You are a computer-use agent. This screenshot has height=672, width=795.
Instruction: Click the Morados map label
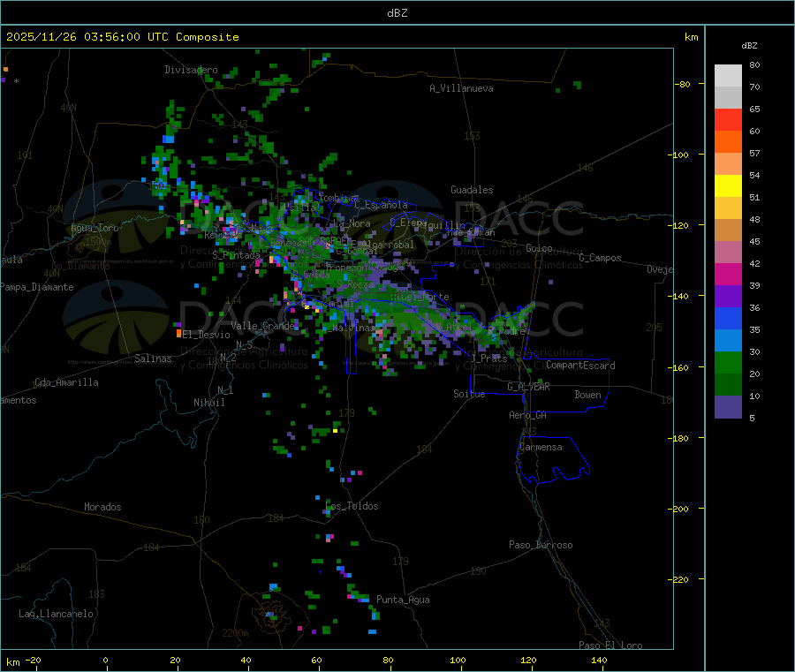click(x=102, y=507)
